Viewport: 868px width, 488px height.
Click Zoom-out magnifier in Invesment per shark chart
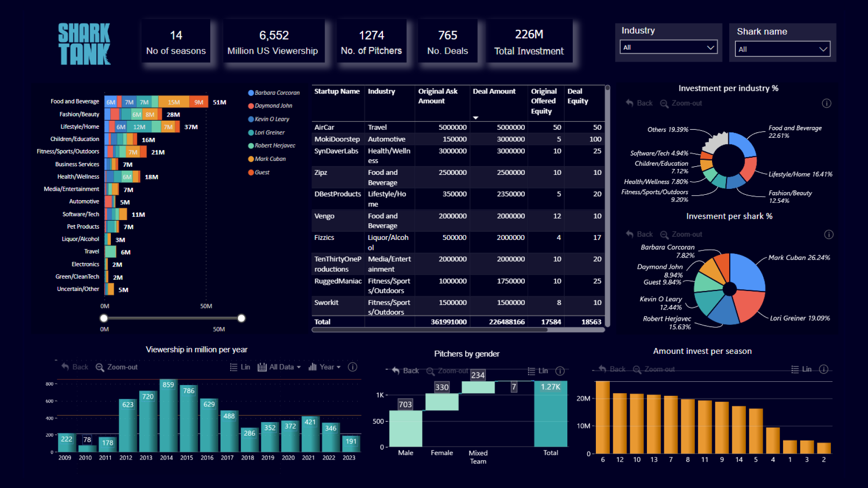[x=664, y=235]
